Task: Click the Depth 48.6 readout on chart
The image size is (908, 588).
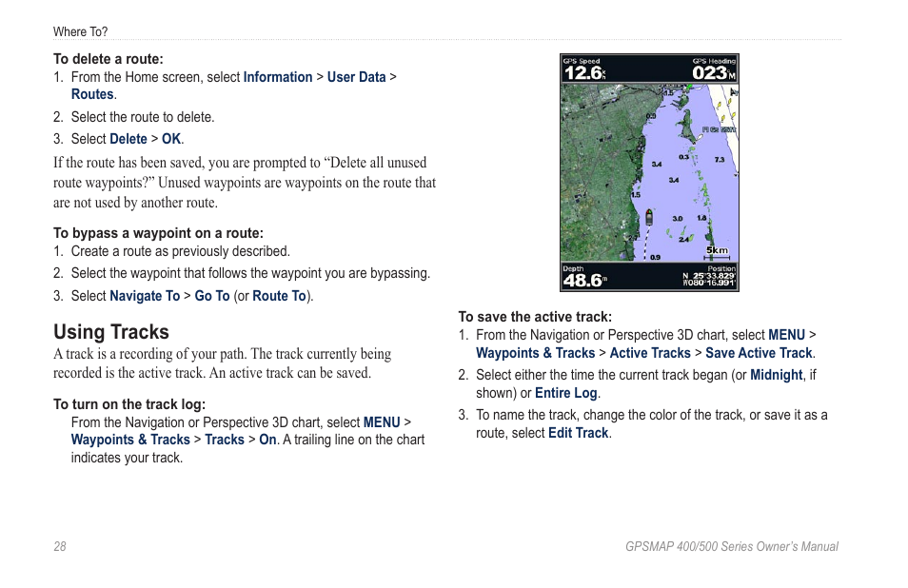Action: click(585, 277)
